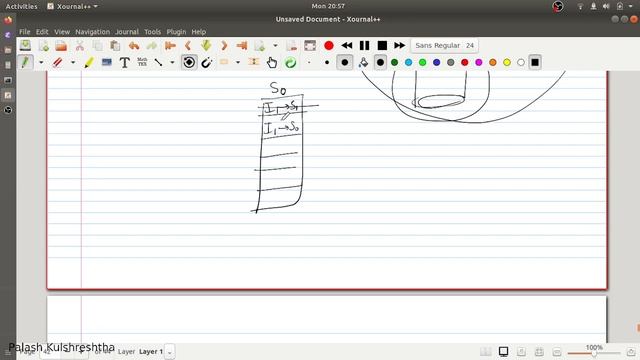Delete the current page icon
This screenshot has height=360, width=640.
291,45
